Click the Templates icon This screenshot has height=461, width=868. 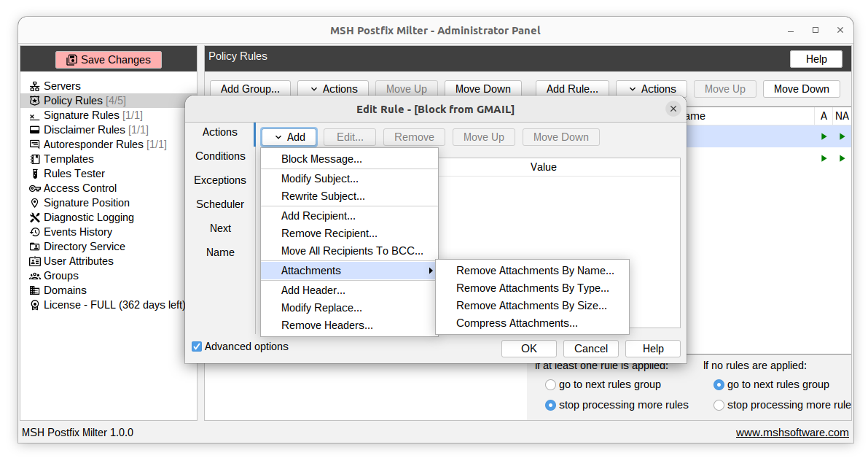coord(34,159)
